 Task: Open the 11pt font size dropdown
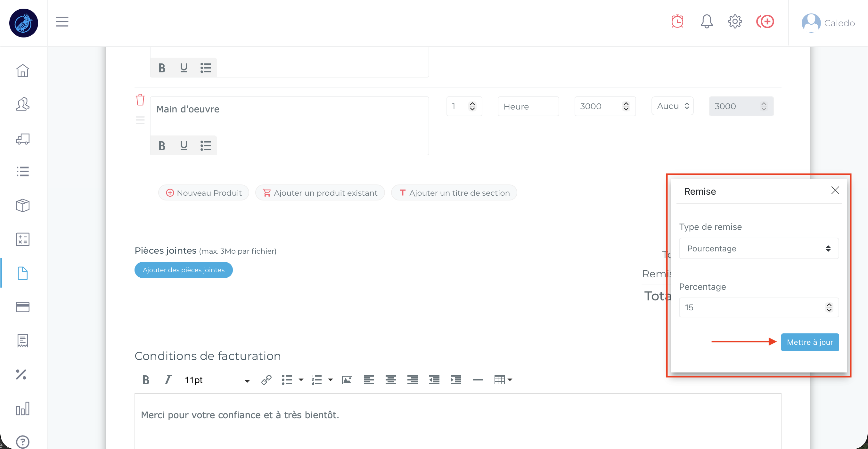pos(217,380)
